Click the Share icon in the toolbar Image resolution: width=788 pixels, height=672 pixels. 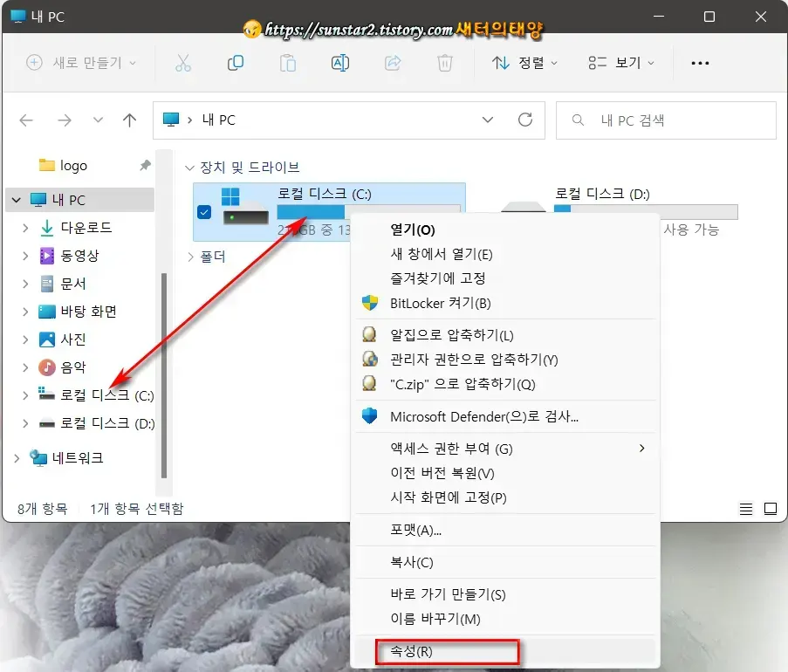point(393,62)
